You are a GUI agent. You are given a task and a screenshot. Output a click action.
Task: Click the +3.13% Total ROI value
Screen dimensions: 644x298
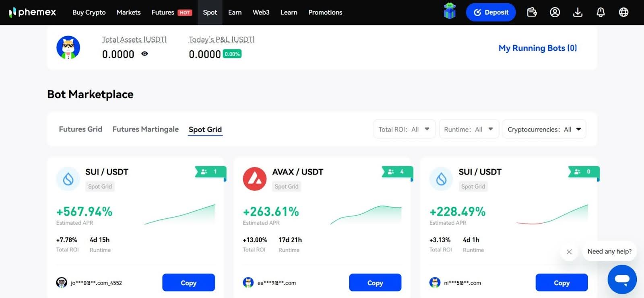pyautogui.click(x=440, y=240)
